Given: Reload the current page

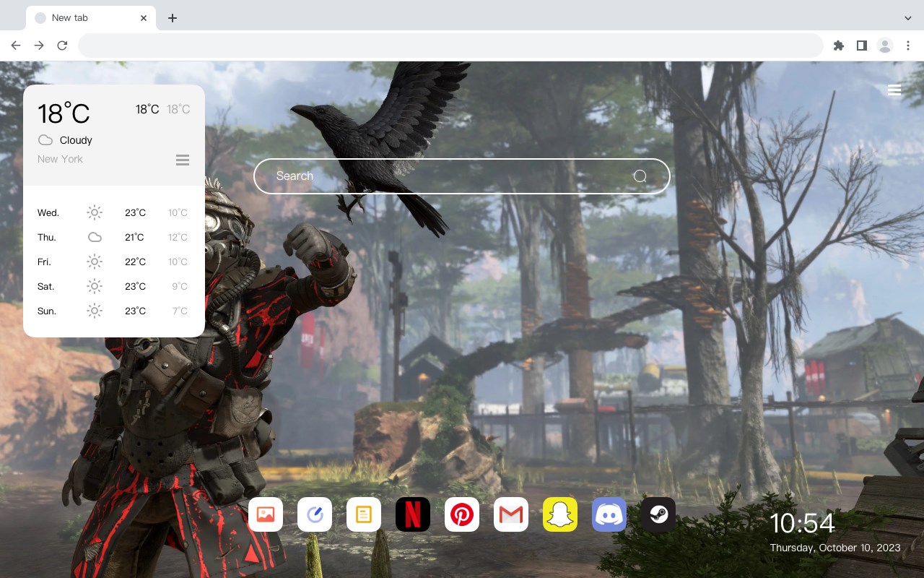Looking at the screenshot, I should click(x=62, y=46).
